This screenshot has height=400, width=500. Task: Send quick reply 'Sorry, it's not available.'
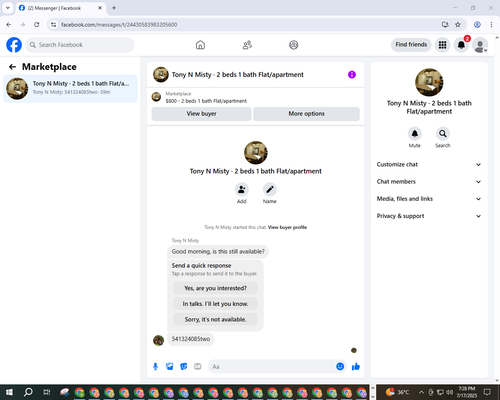[x=215, y=319]
